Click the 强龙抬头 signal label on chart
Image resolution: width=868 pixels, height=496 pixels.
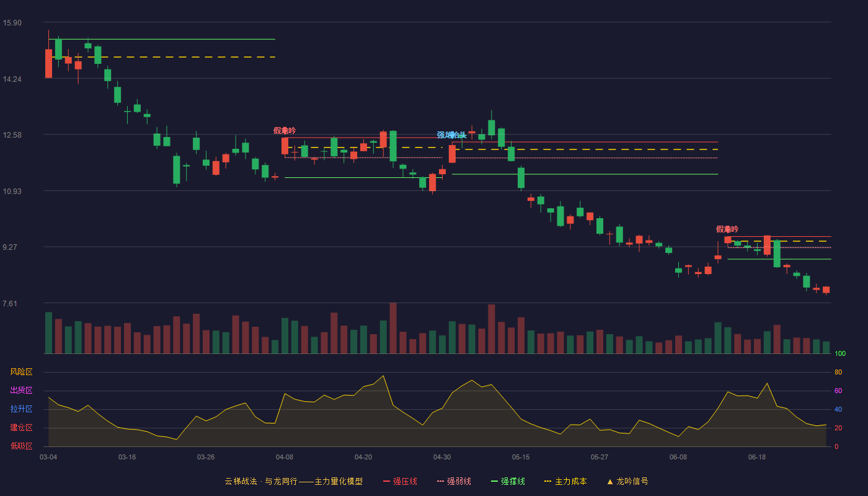(x=451, y=135)
